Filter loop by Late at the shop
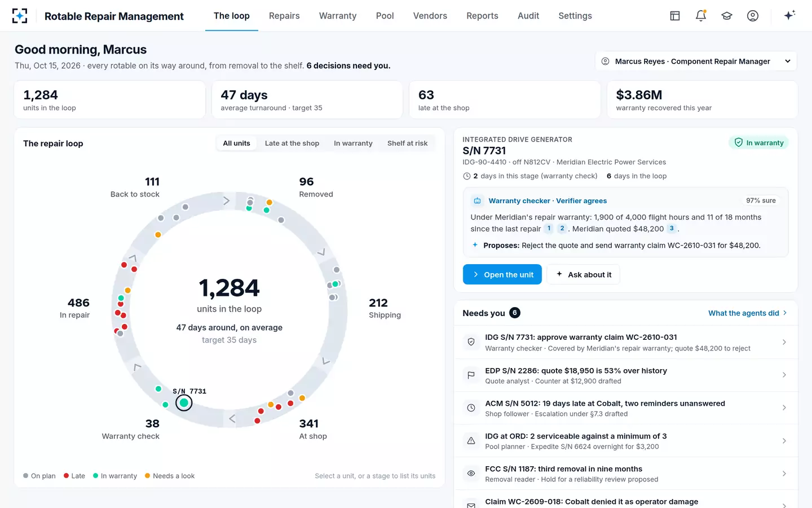 click(x=292, y=143)
